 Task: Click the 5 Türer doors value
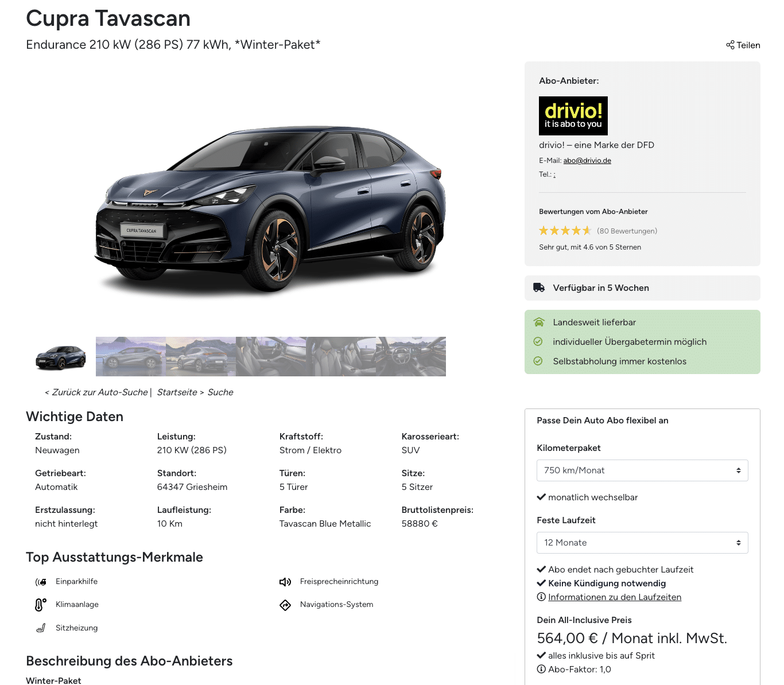[x=294, y=487]
